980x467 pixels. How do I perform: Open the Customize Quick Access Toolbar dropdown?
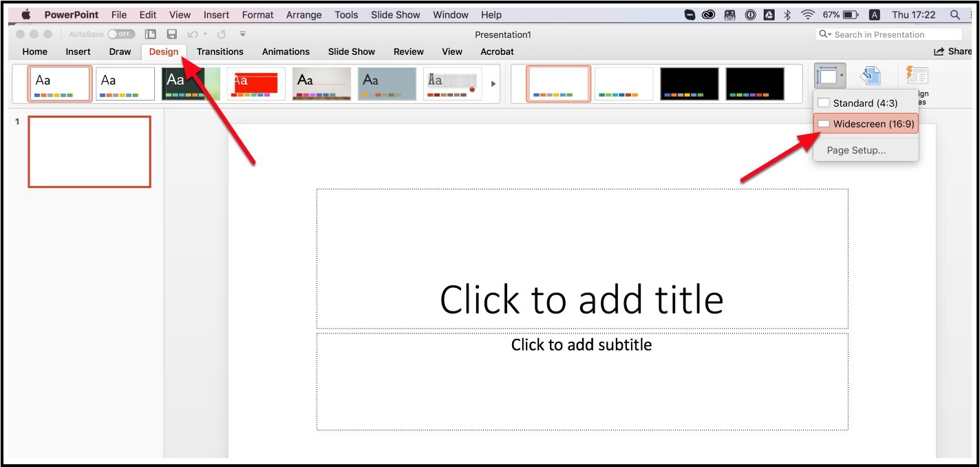click(x=242, y=34)
